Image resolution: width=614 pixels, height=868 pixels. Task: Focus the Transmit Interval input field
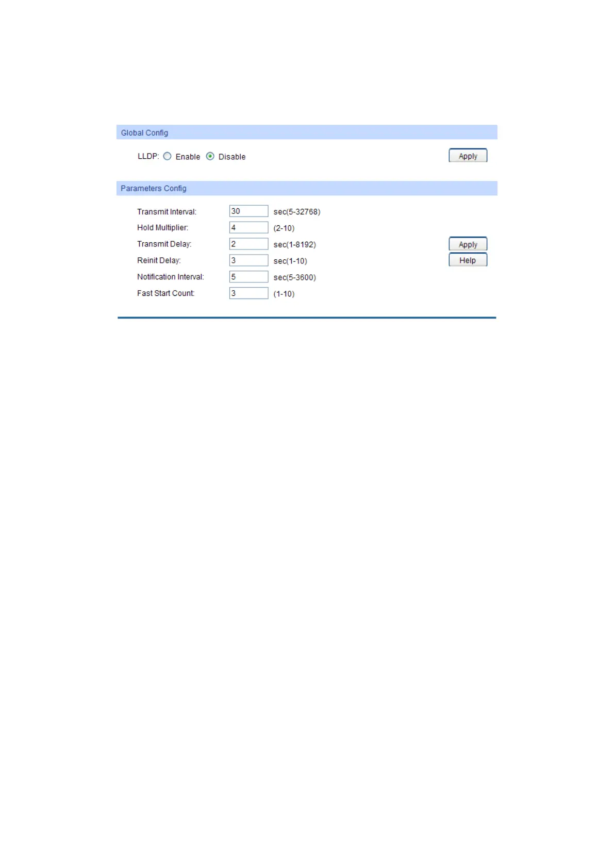tap(248, 211)
